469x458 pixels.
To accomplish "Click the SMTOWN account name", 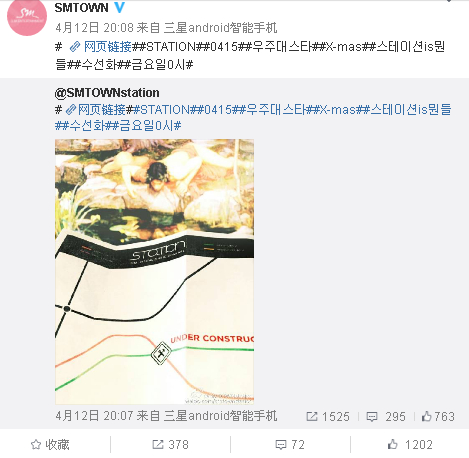I will 82,8.
